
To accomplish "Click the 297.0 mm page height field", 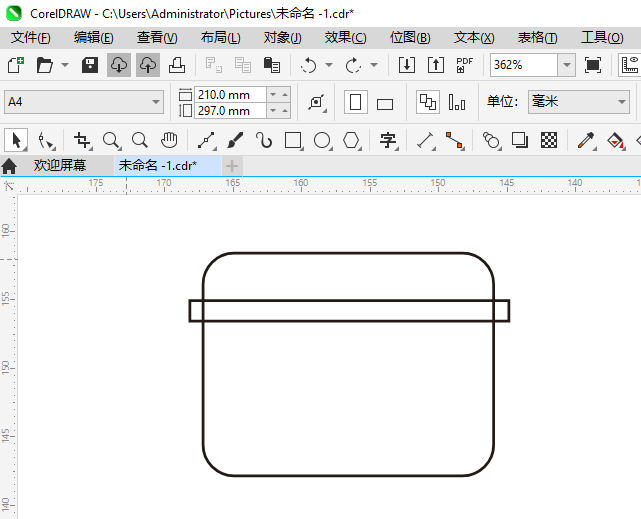I will pyautogui.click(x=231, y=111).
